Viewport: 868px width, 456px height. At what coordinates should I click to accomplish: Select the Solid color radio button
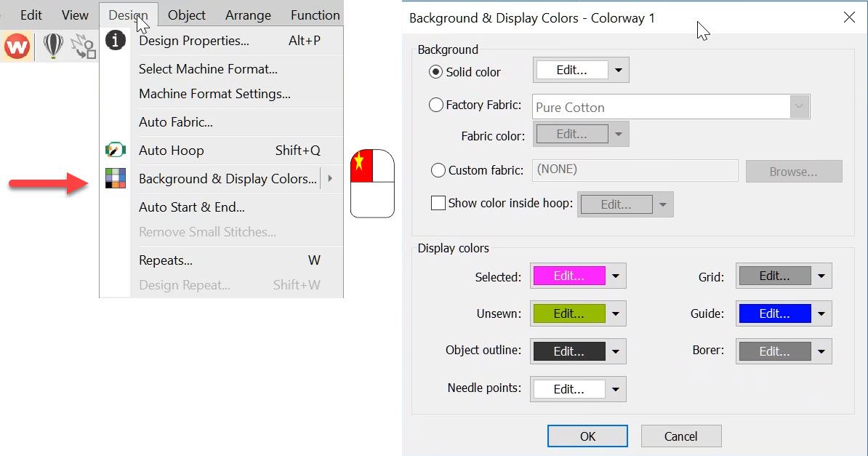click(x=436, y=72)
